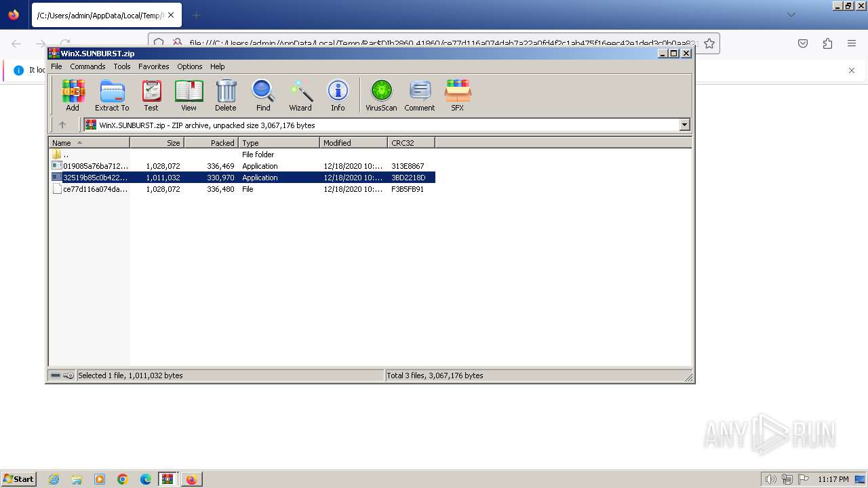Open the Help menu
868x488 pixels.
tap(217, 66)
